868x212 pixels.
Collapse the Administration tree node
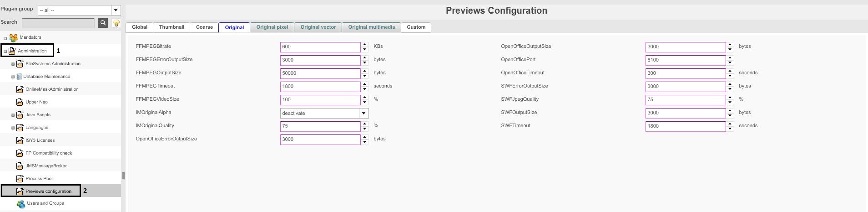click(x=5, y=52)
